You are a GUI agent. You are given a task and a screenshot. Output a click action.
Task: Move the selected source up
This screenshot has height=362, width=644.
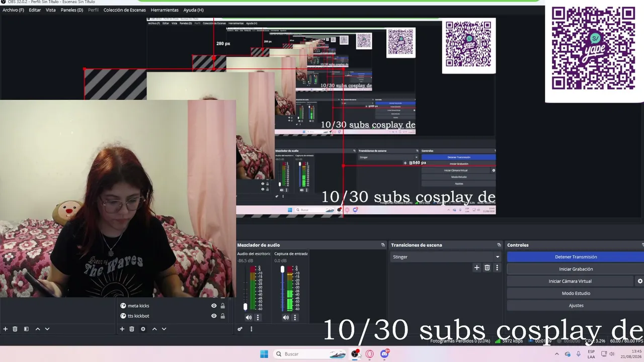[154, 329]
